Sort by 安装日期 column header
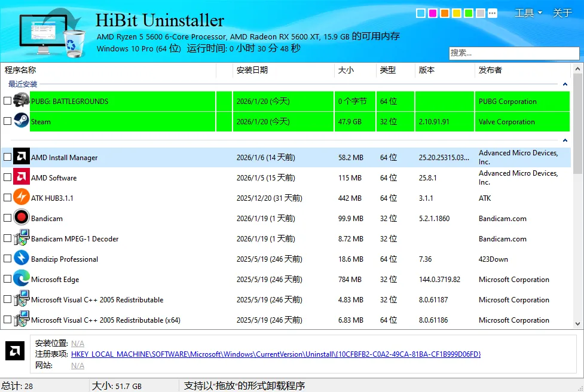The height and width of the screenshot is (392, 584). click(283, 70)
